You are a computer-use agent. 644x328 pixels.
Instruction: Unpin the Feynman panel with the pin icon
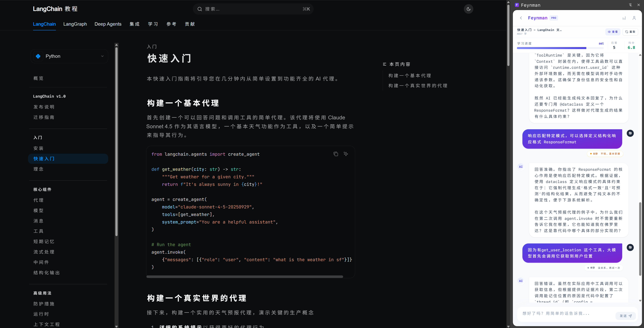point(631,5)
